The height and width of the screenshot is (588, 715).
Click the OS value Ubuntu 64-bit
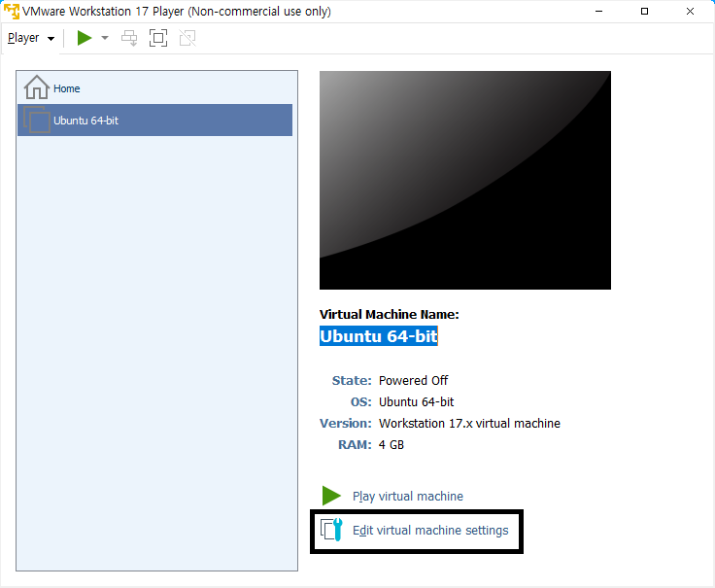click(417, 402)
